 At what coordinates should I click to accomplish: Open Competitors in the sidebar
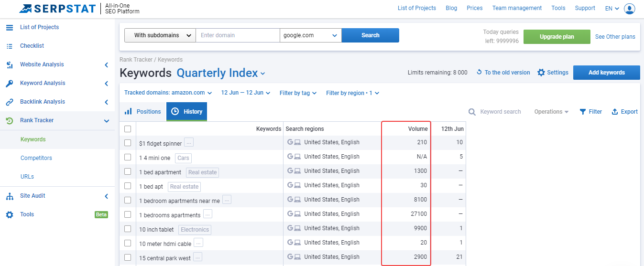pyautogui.click(x=36, y=158)
